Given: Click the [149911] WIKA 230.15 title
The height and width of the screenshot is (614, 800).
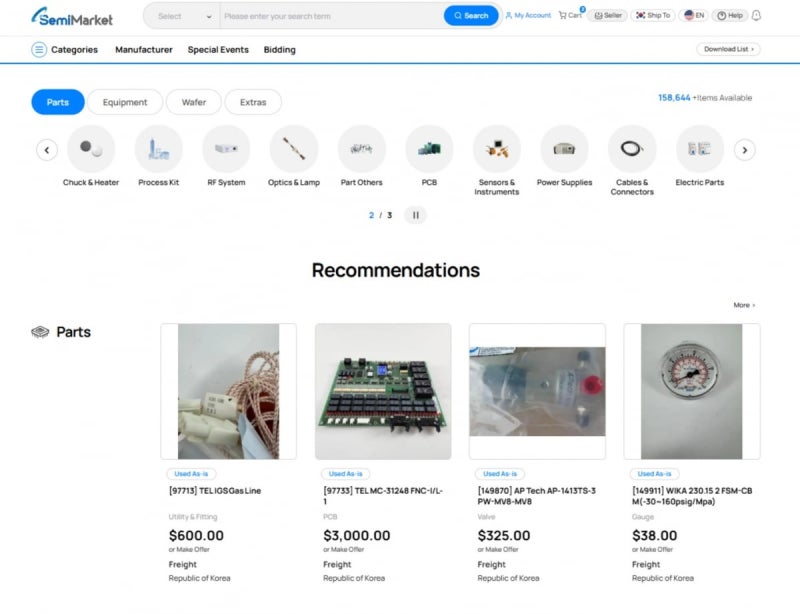Looking at the screenshot, I should tap(692, 496).
